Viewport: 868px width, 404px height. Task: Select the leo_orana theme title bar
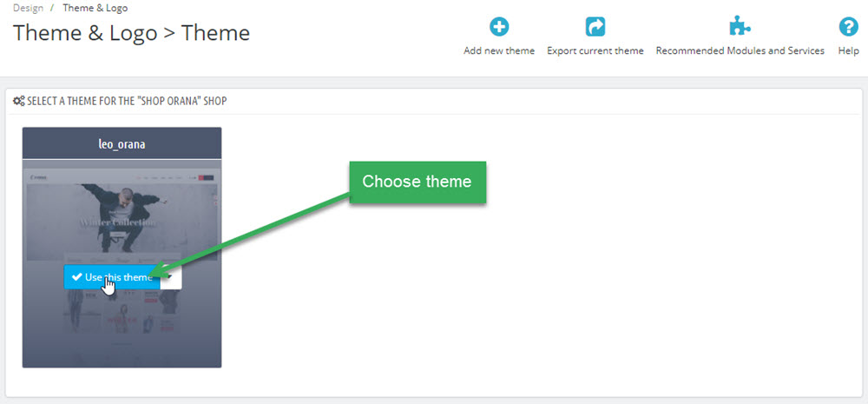coord(122,143)
